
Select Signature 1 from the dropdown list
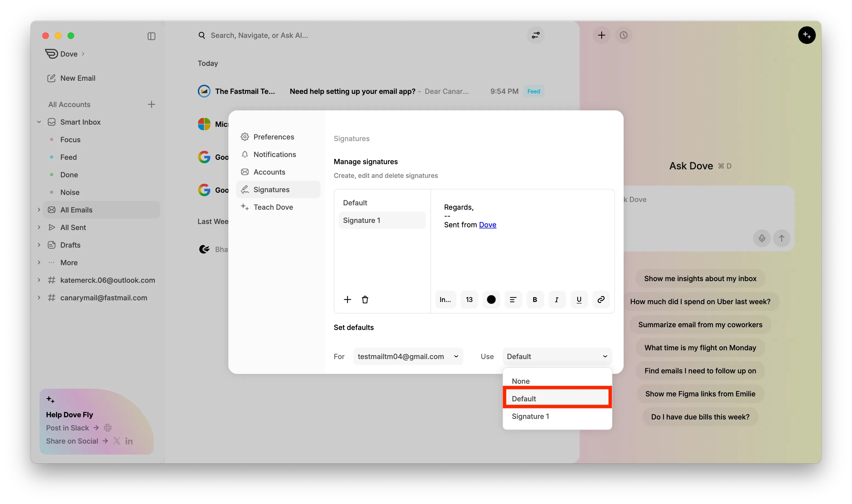coord(530,416)
